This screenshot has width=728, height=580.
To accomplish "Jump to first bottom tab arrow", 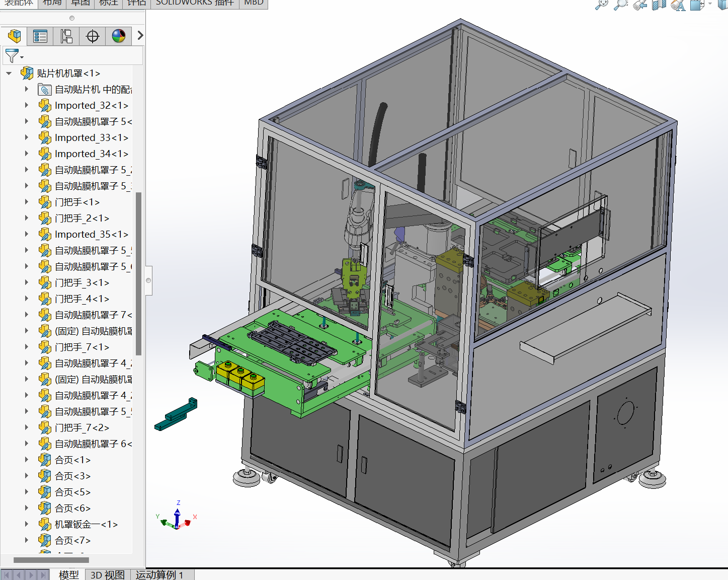I will pyautogui.click(x=8, y=574).
